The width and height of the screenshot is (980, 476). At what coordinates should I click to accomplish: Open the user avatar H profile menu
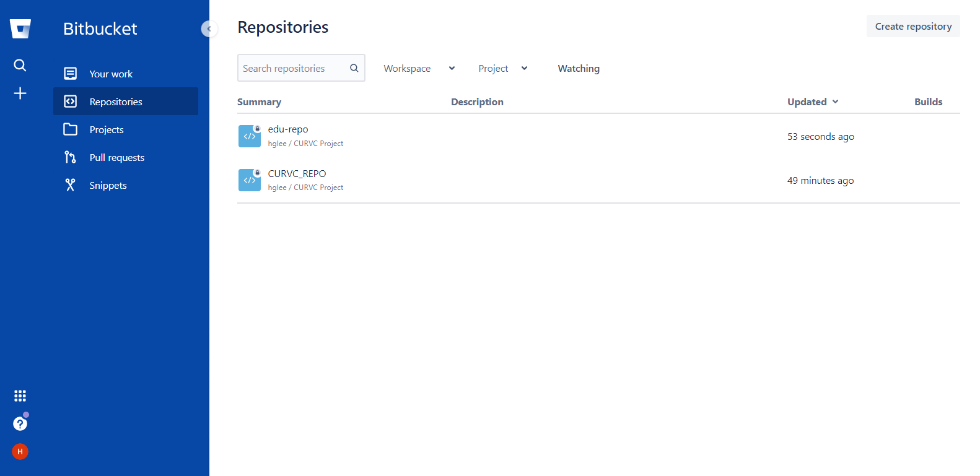click(20, 451)
